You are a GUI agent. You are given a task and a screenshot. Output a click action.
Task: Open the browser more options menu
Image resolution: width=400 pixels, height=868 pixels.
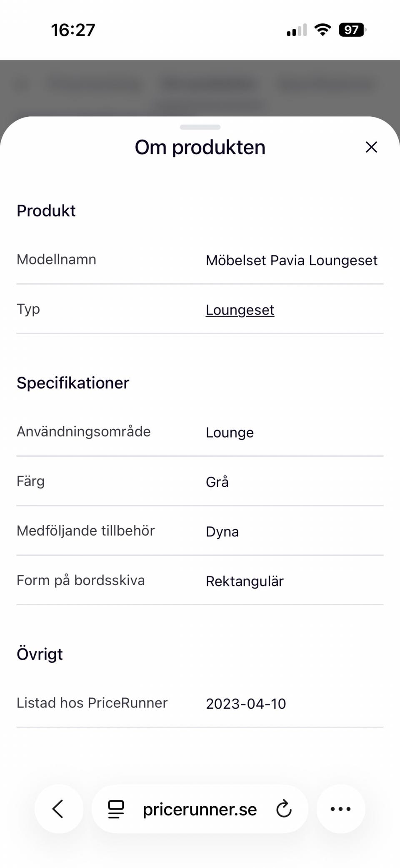pyautogui.click(x=340, y=809)
